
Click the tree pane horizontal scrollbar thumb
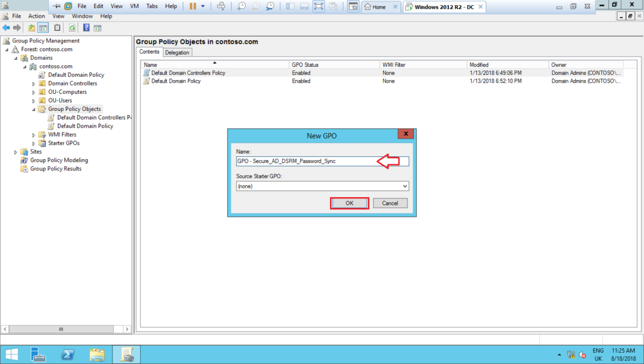point(61,329)
